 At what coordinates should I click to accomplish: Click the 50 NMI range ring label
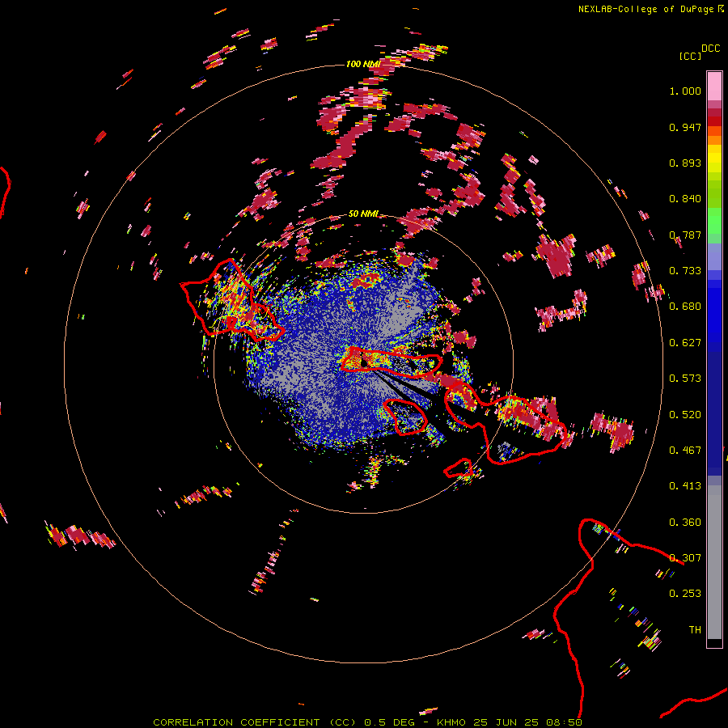(x=363, y=214)
